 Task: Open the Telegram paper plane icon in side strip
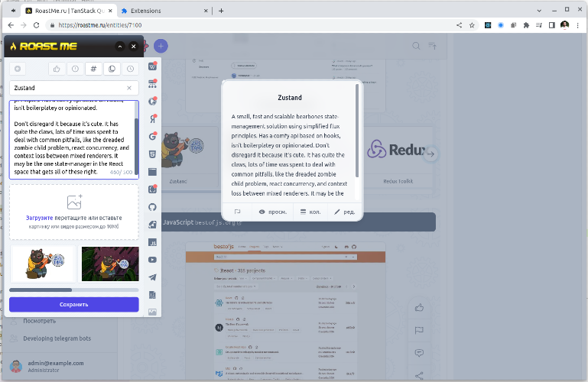pos(152,277)
